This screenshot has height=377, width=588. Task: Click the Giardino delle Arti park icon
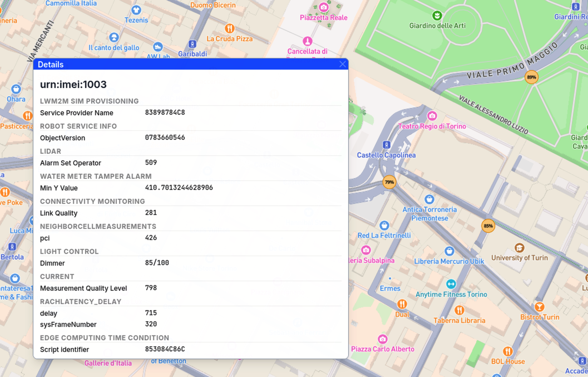click(x=437, y=15)
